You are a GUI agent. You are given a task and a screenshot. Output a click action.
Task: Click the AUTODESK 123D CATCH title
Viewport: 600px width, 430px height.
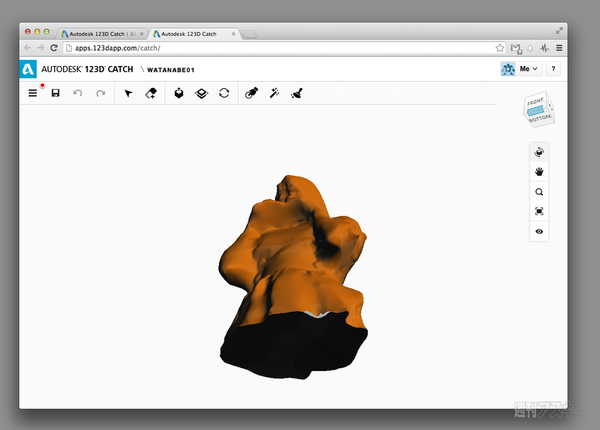click(87, 69)
